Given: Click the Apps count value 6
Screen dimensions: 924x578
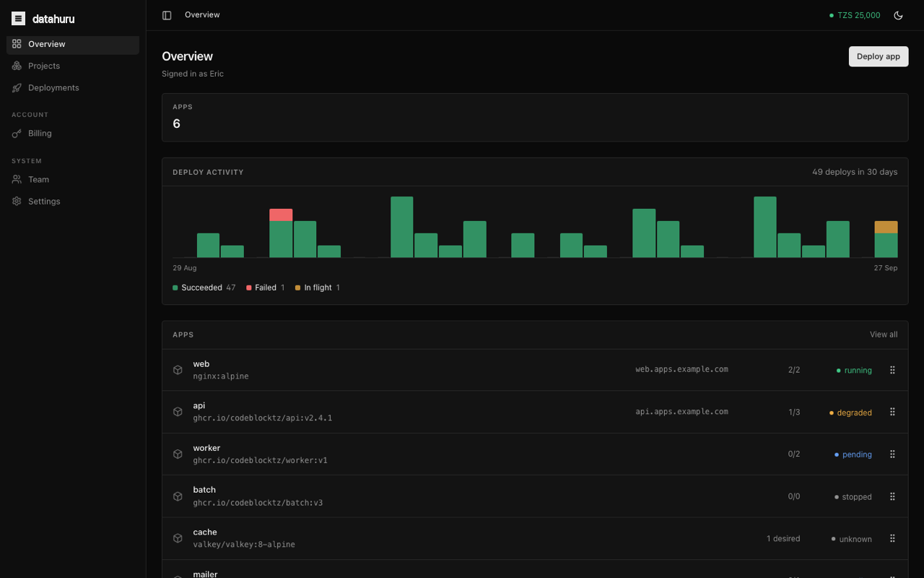Looking at the screenshot, I should [x=177, y=124].
